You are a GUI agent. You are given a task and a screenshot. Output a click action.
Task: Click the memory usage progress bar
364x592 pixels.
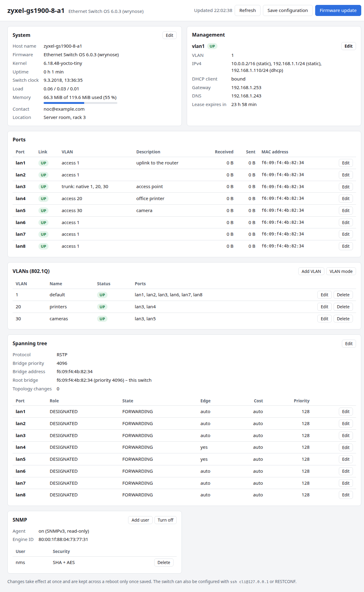(80, 103)
